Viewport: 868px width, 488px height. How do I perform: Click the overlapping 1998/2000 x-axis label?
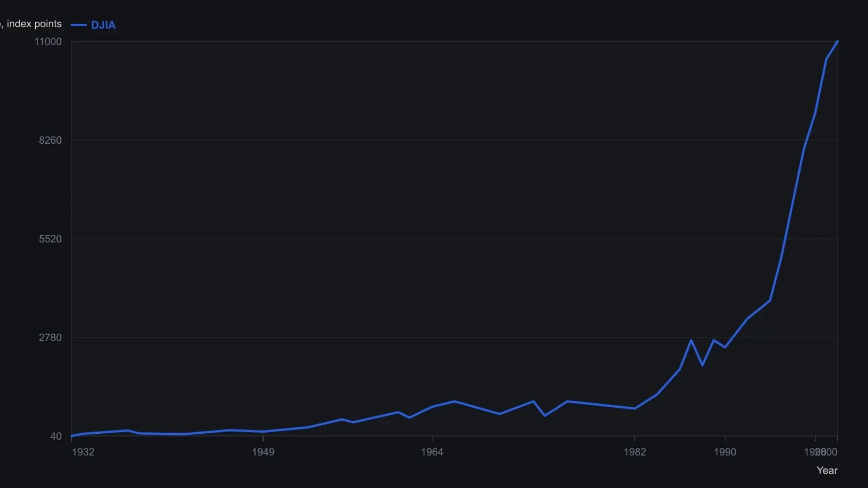tap(821, 452)
